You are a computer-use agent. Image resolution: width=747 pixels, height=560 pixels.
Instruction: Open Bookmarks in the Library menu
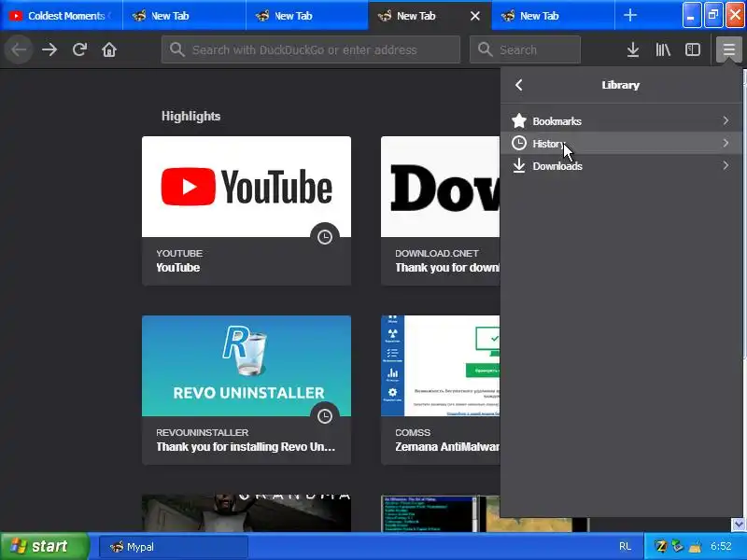[x=621, y=121]
